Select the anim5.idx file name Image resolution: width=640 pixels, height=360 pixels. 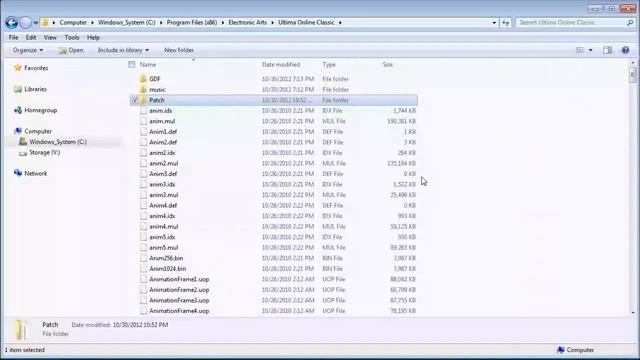pyautogui.click(x=162, y=237)
